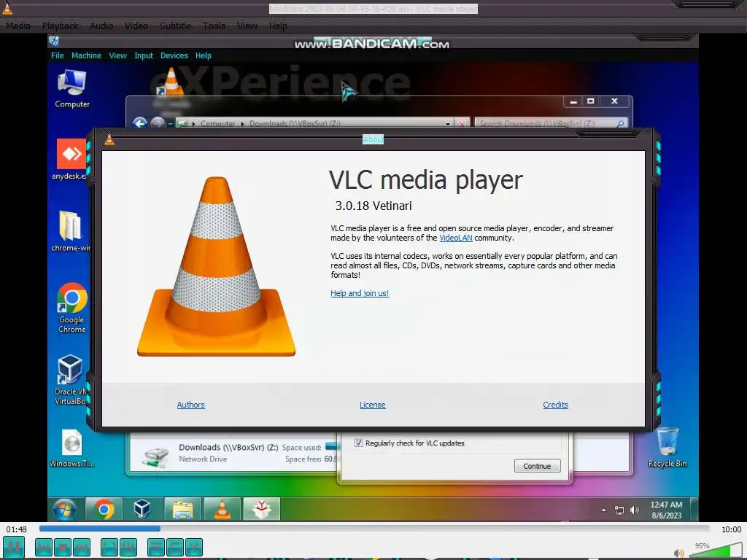
Task: Open VirtualBox from the guest taskbar
Action: 142,510
